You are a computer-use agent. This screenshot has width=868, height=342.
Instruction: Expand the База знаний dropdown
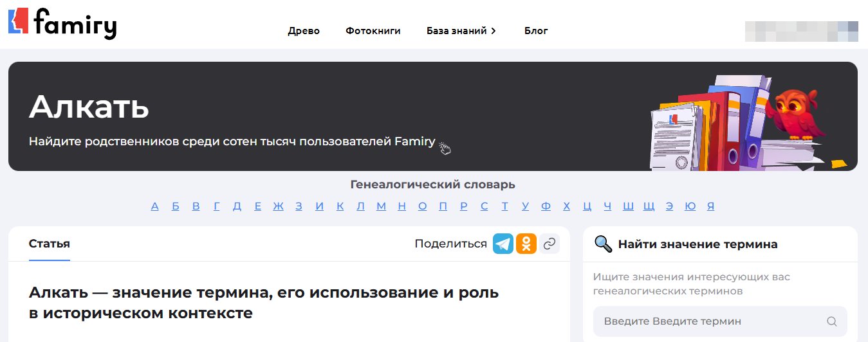click(461, 30)
